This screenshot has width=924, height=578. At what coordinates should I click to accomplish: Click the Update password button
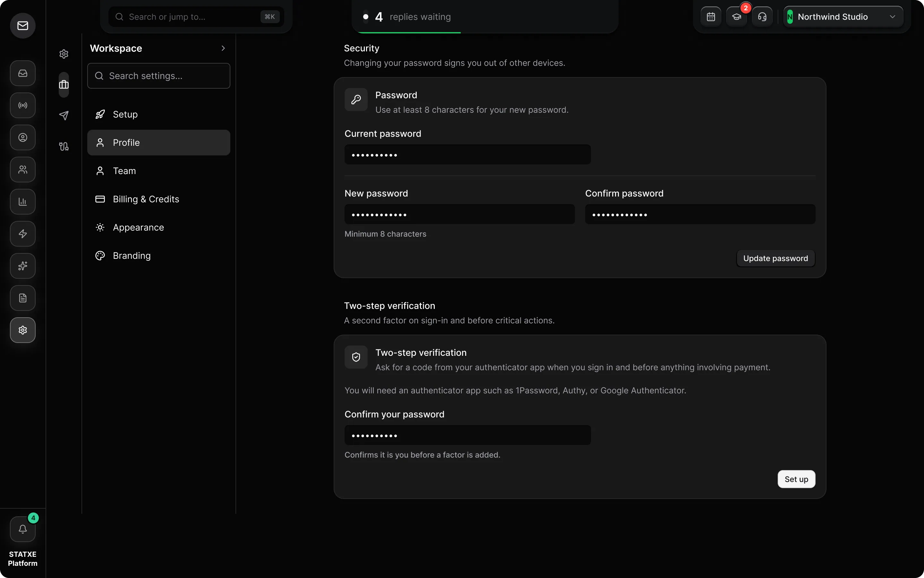point(775,258)
